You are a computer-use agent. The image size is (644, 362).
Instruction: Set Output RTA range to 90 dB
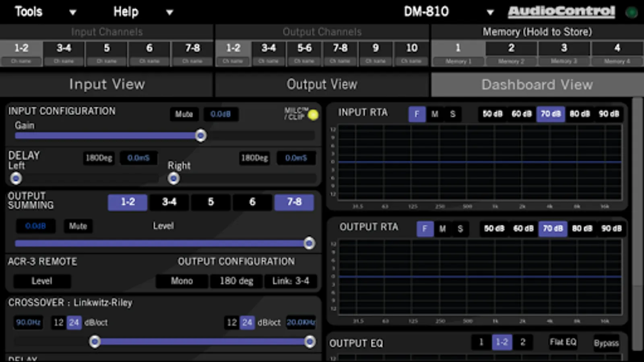pos(611,228)
